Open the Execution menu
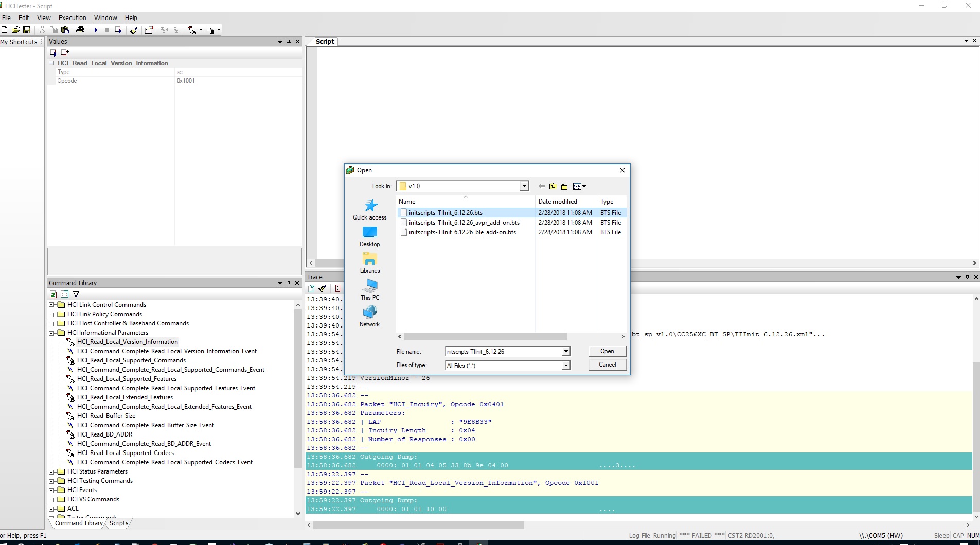This screenshot has width=980, height=545. click(x=72, y=17)
